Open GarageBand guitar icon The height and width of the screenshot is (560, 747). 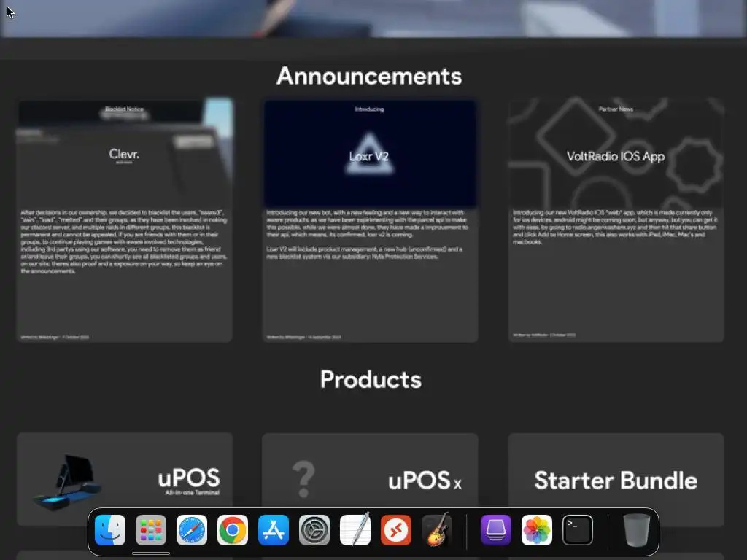(437, 530)
